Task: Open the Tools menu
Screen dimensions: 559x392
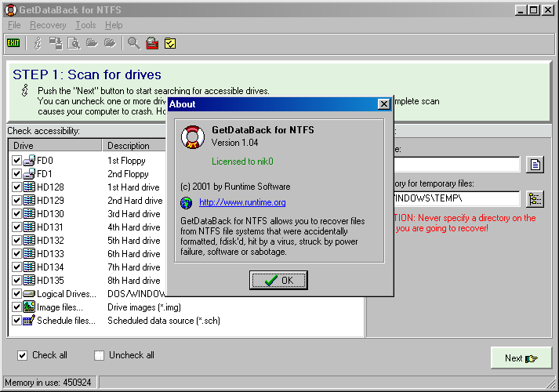Action: [x=85, y=25]
